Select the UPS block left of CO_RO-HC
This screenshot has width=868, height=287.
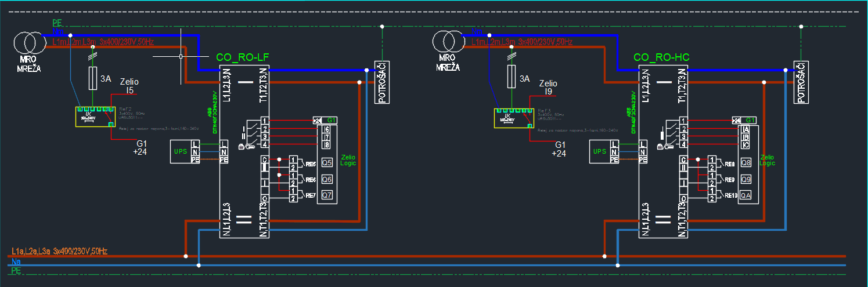[x=600, y=151]
